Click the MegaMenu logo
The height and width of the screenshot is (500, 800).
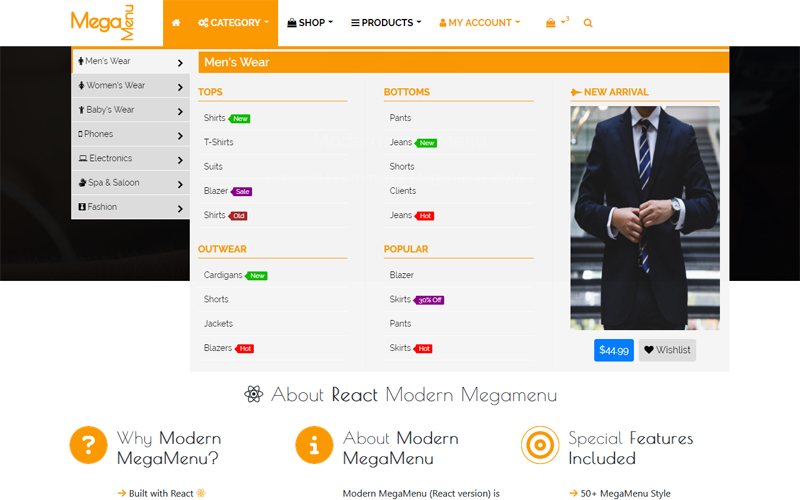click(x=103, y=22)
